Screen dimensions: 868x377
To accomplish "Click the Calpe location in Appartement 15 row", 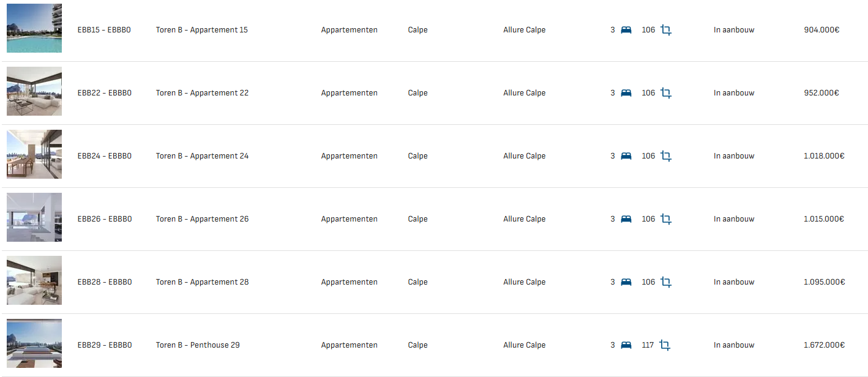I will [x=417, y=30].
